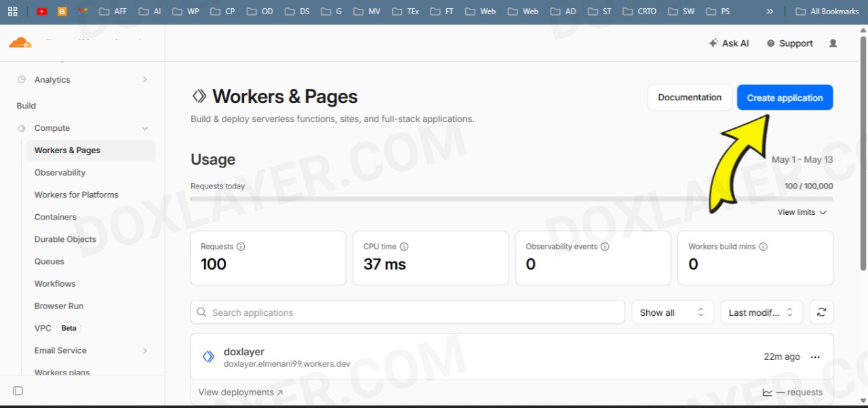Screen dimensions: 868x408
Task: Click Ask AI in header
Action: pyautogui.click(x=729, y=43)
